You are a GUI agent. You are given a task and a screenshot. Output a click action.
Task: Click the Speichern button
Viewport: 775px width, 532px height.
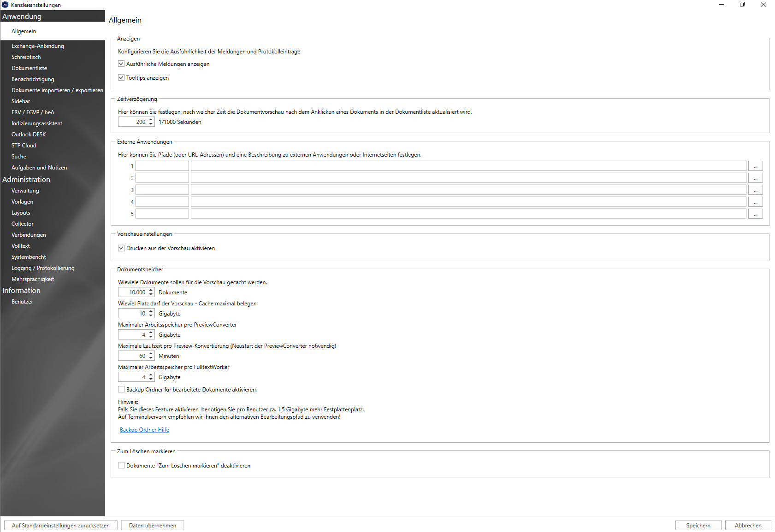coord(698,525)
